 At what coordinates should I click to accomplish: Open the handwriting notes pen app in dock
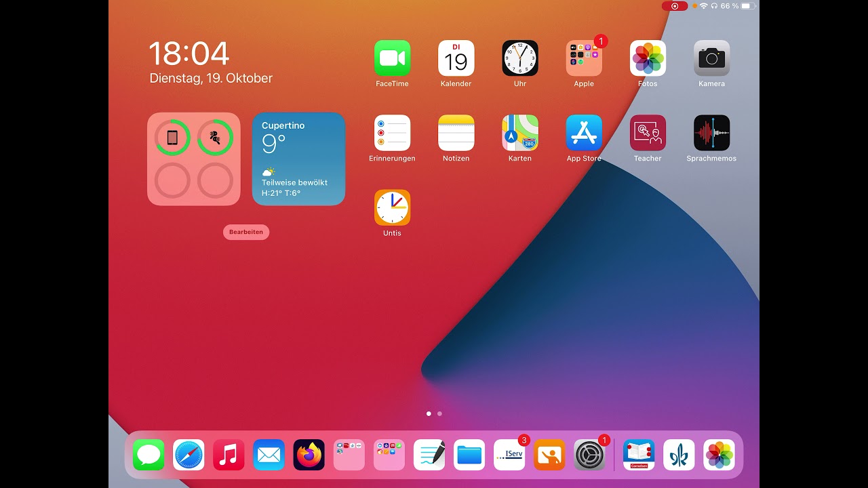click(429, 455)
